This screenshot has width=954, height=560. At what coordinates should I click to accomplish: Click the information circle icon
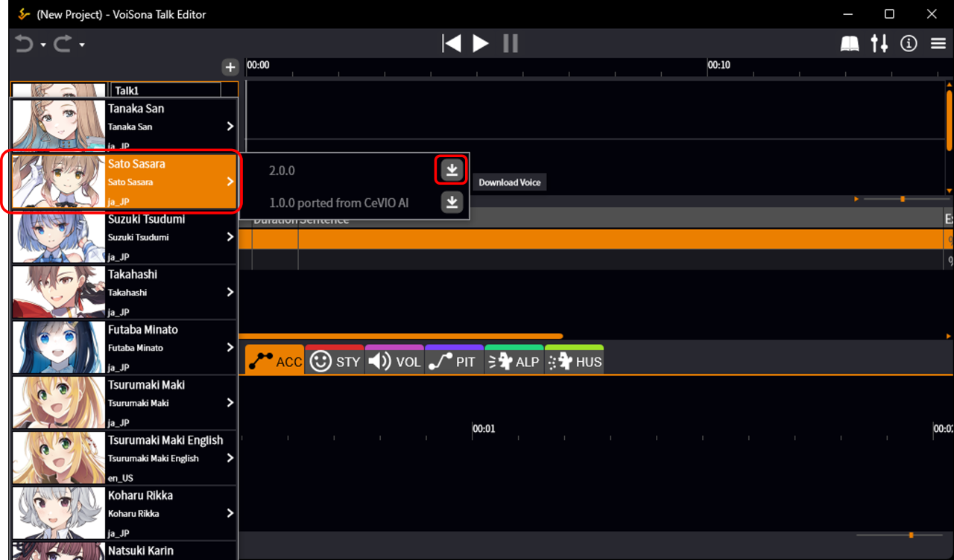click(x=909, y=44)
